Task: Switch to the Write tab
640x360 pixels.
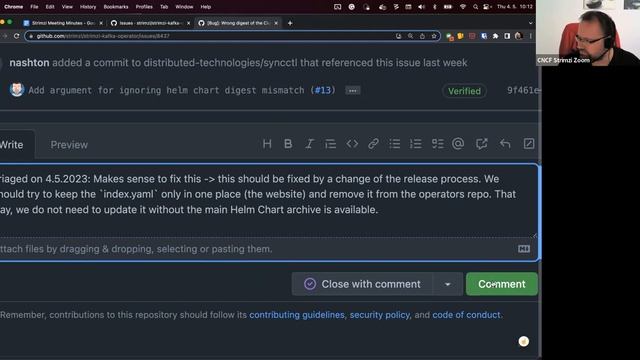Action: 12,144
